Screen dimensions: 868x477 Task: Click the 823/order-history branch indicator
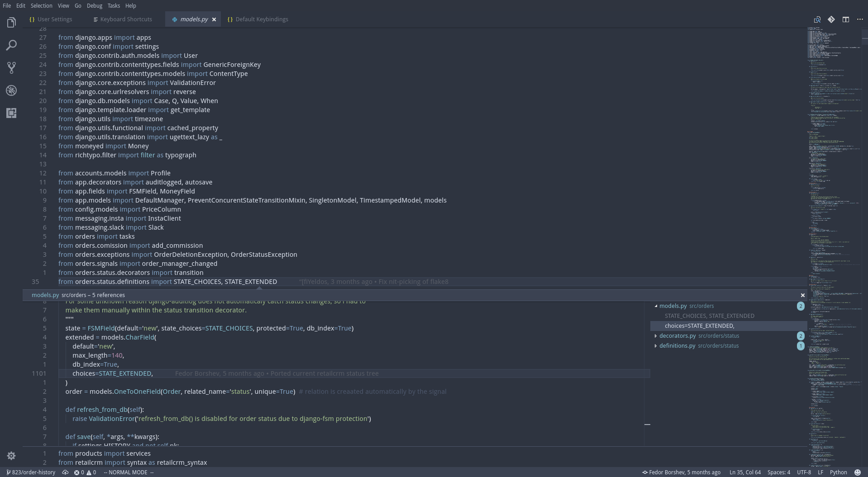31,472
